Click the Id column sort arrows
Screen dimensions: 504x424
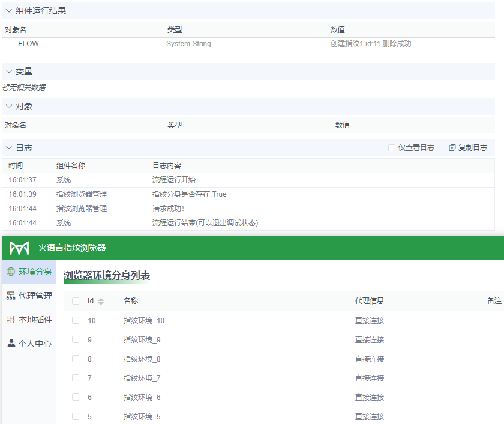[100, 301]
